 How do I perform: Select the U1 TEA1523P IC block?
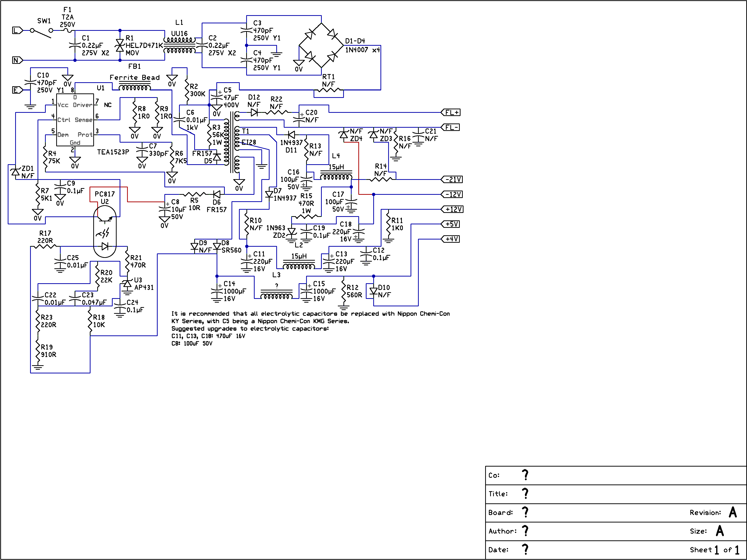(x=75, y=120)
